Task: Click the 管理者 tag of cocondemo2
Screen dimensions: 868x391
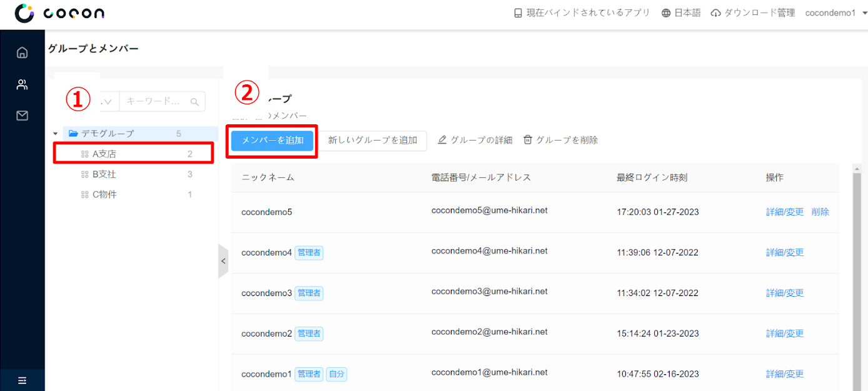Action: [309, 334]
